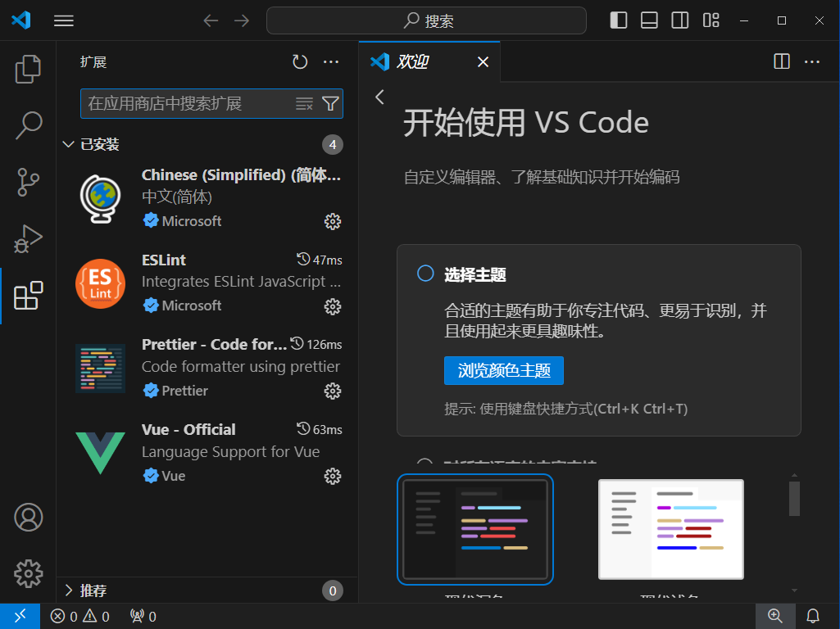The image size is (840, 629).
Task: Click the 浏览颜色主题 button
Action: (503, 370)
